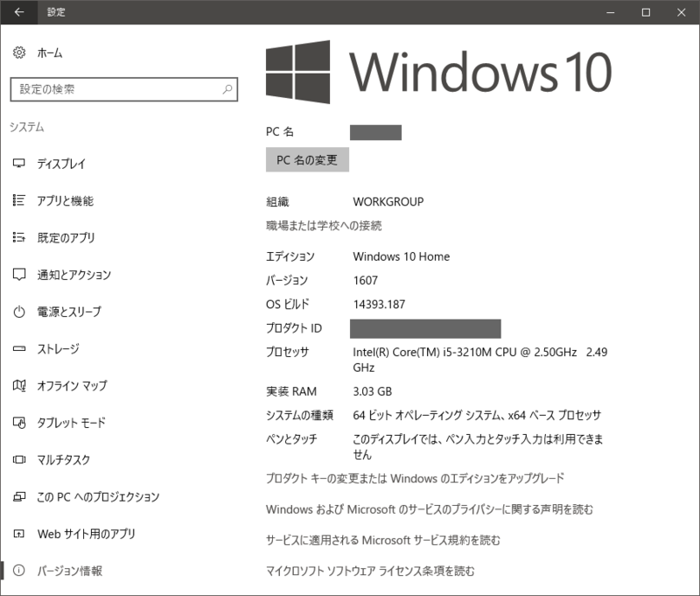Select バージョン情報 in sidebar
700x596 pixels.
tap(70, 571)
